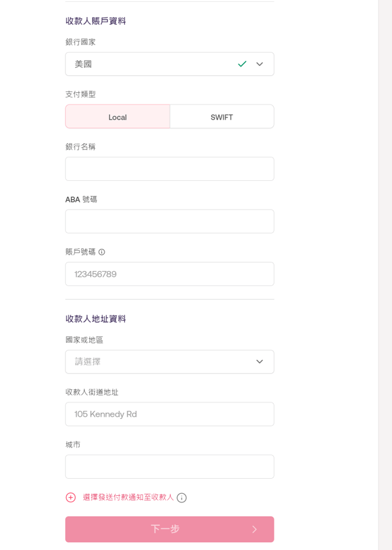The image size is (392, 550).
Task: Click the chevron arrow in 國家或地區 field
Action: point(259,362)
